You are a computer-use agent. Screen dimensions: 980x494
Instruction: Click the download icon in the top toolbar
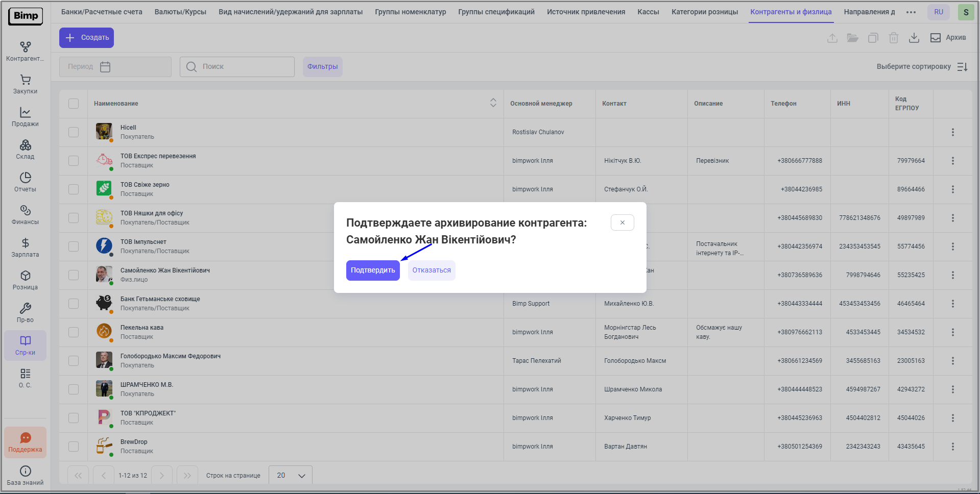(x=914, y=38)
